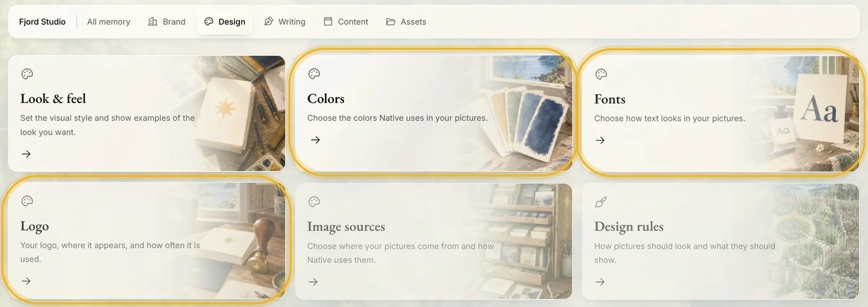
Task: Click "Choose the colors Native uses" text
Action: point(397,118)
